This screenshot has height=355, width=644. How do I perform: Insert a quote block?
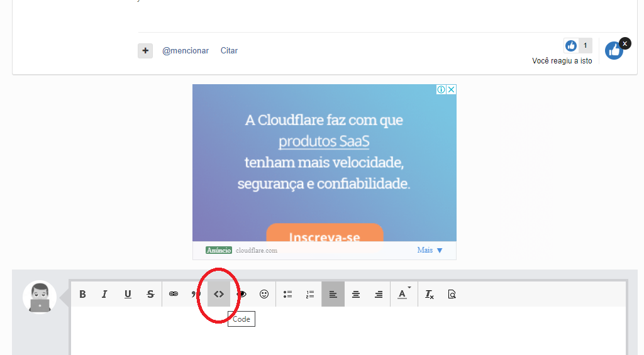tap(196, 294)
